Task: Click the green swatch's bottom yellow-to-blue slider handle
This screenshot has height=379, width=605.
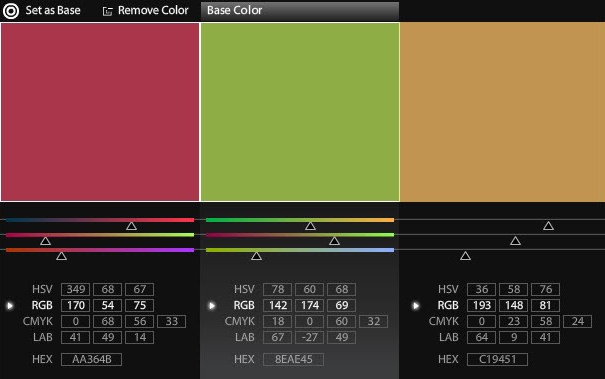Action: tap(256, 256)
